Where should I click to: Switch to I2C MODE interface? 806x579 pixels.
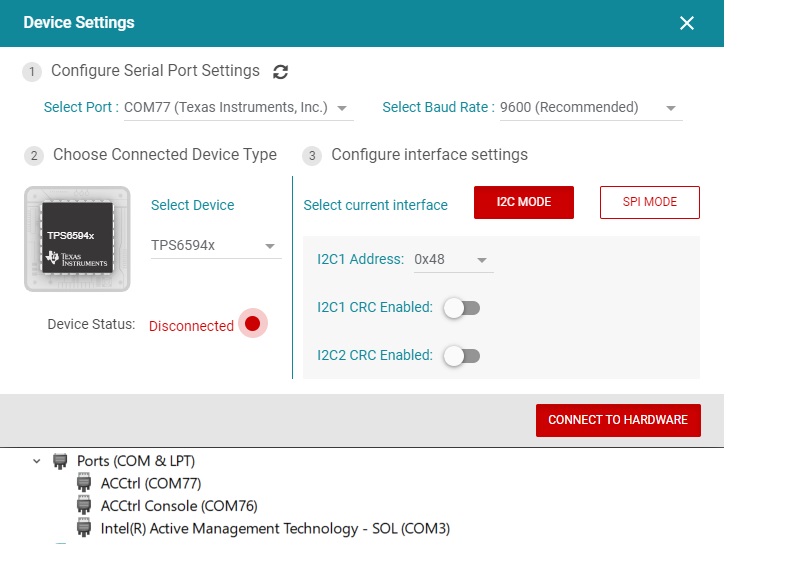(x=524, y=202)
